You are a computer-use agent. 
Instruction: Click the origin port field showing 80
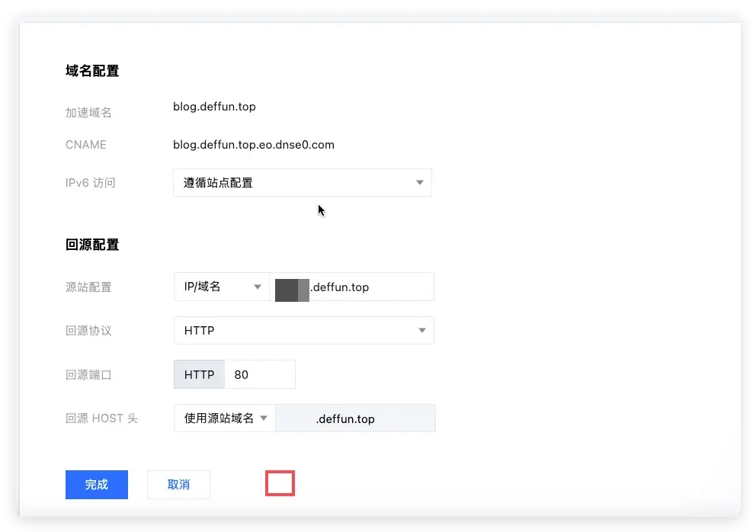(x=259, y=375)
